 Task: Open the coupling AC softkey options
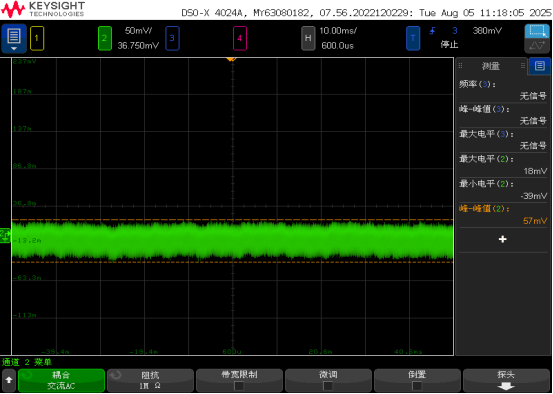coord(61,381)
